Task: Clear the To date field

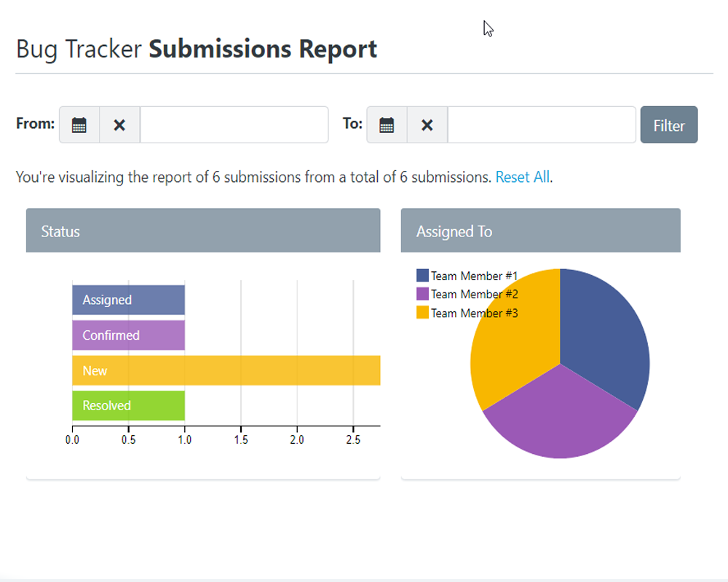Action: (427, 125)
